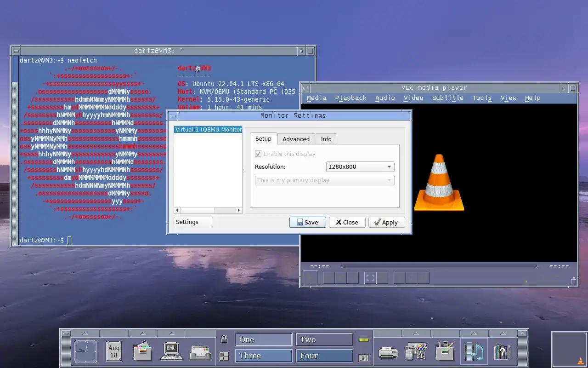The height and width of the screenshot is (368, 588).
Task: Open the Resolution 1280x800 dropdown
Action: coord(360,167)
